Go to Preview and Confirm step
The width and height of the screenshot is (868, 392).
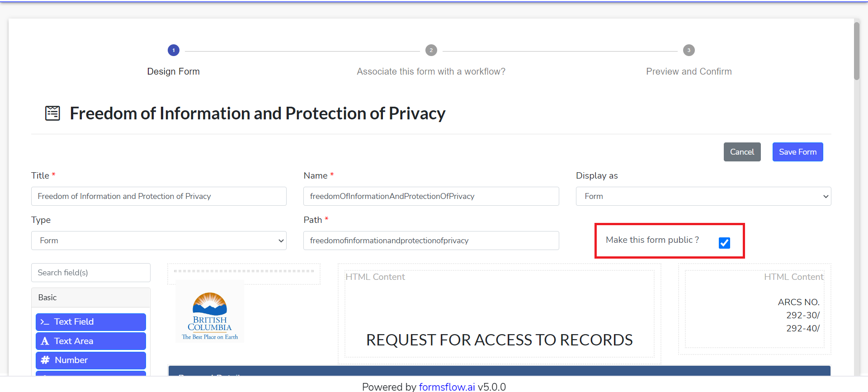(689, 71)
